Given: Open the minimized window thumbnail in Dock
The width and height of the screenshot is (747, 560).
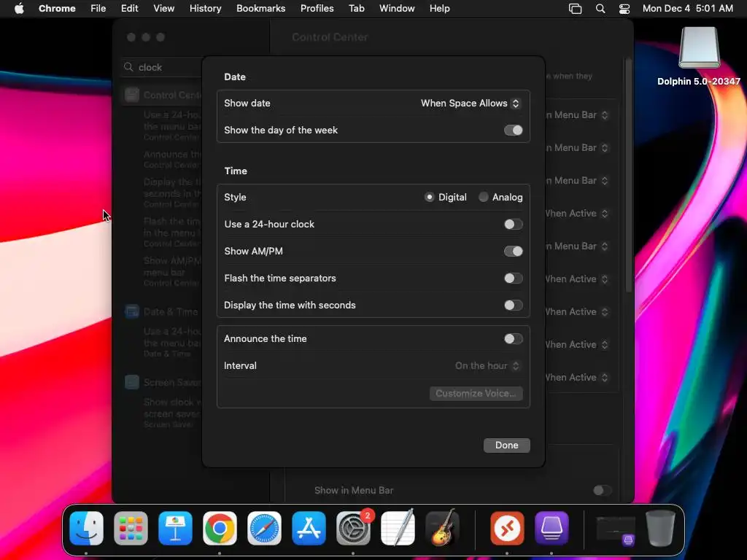Looking at the screenshot, I should (616, 529).
